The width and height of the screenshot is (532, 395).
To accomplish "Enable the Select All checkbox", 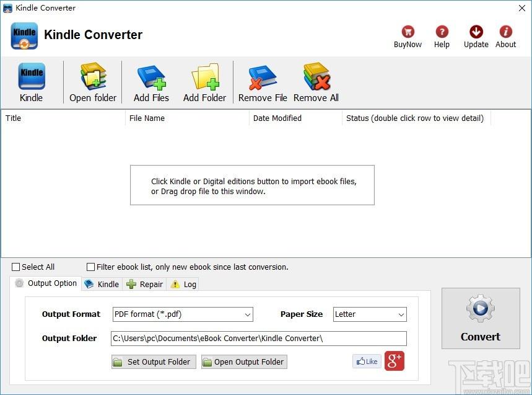I will tap(15, 267).
